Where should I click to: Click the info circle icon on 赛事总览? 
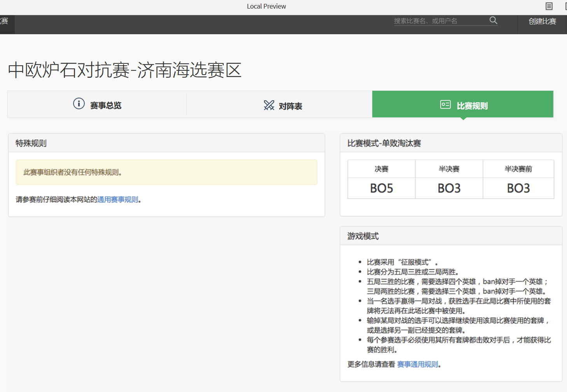pyautogui.click(x=79, y=103)
